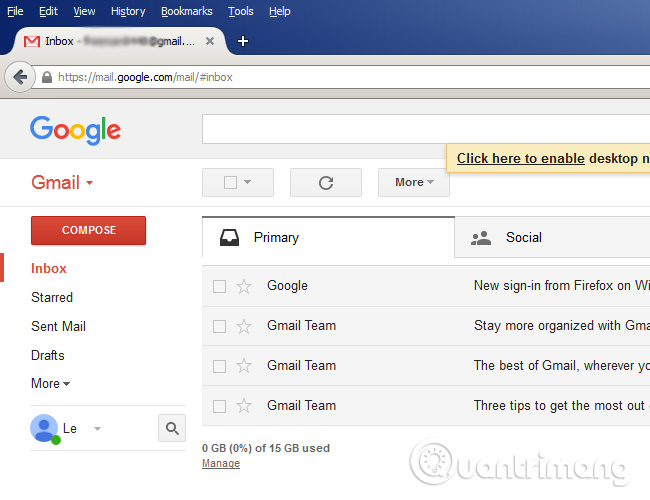Star the Google sign-in email
Screen dimensions: 650x500
click(244, 286)
